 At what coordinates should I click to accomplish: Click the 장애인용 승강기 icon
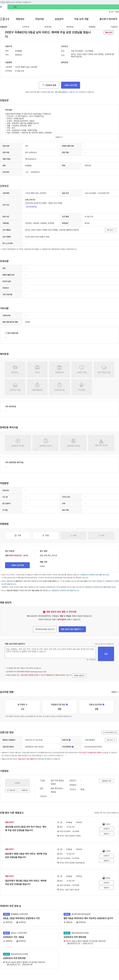(x=45, y=443)
